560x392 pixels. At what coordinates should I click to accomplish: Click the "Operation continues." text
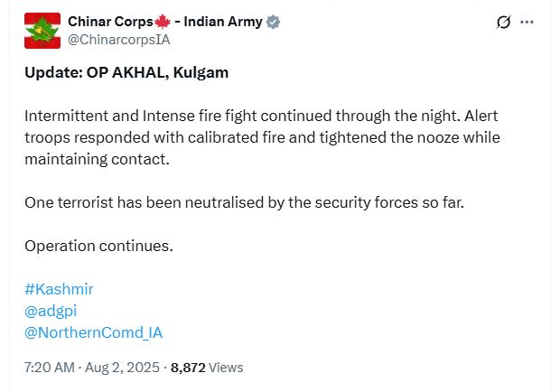tap(98, 246)
